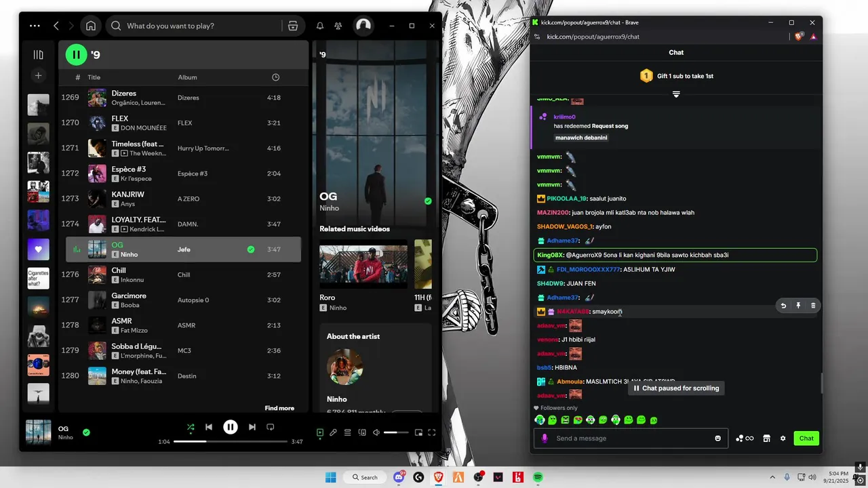
Task: Open the 'Roro' related music video thumbnail
Action: tap(363, 265)
